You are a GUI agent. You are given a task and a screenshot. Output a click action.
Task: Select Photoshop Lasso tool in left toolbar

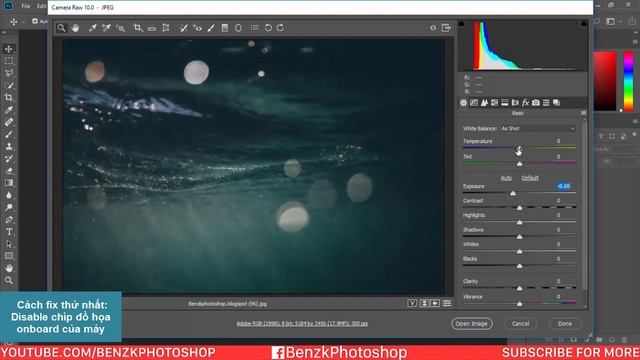coord(9,73)
